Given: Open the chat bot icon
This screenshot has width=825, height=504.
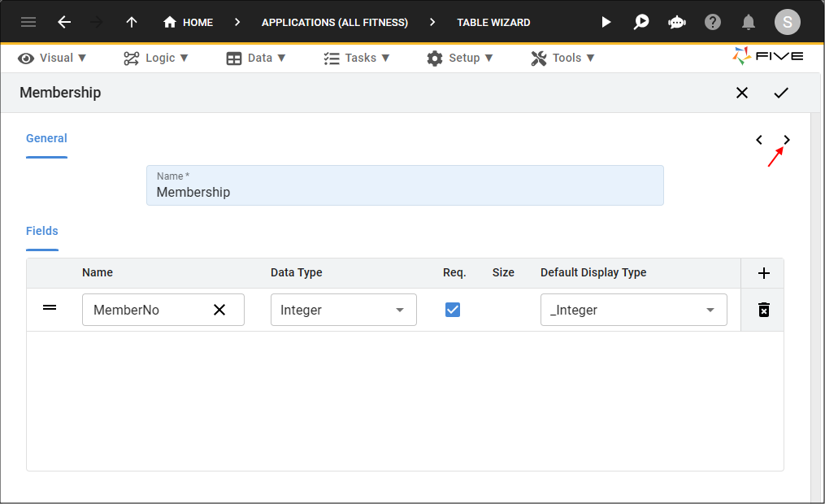Looking at the screenshot, I should pyautogui.click(x=676, y=22).
